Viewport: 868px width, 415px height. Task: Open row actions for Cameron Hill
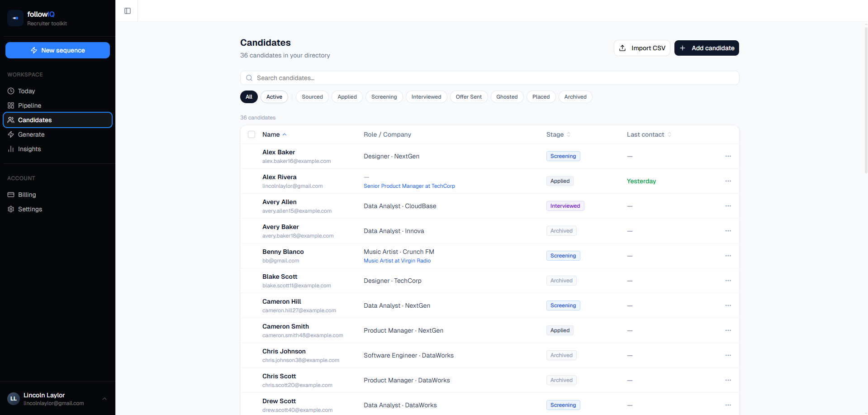728,305
